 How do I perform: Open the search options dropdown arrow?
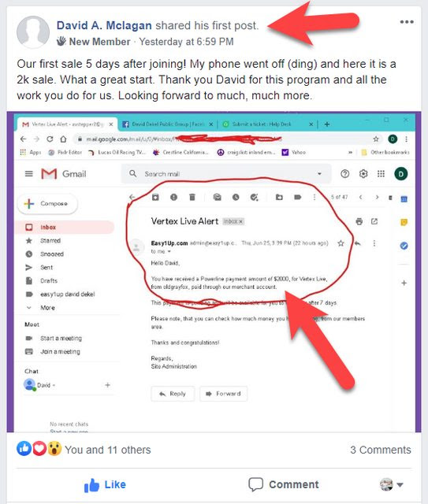[319, 173]
